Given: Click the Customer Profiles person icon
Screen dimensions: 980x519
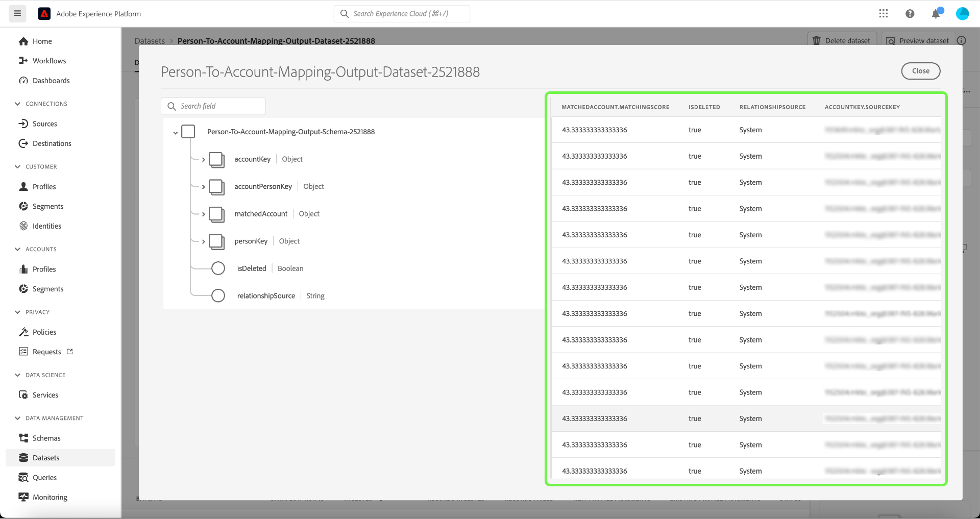Looking at the screenshot, I should coord(23,187).
